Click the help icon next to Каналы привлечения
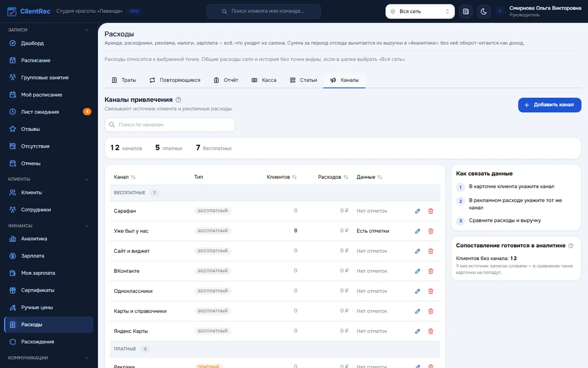Screen dimensions: 588x368 pyautogui.click(x=178, y=100)
